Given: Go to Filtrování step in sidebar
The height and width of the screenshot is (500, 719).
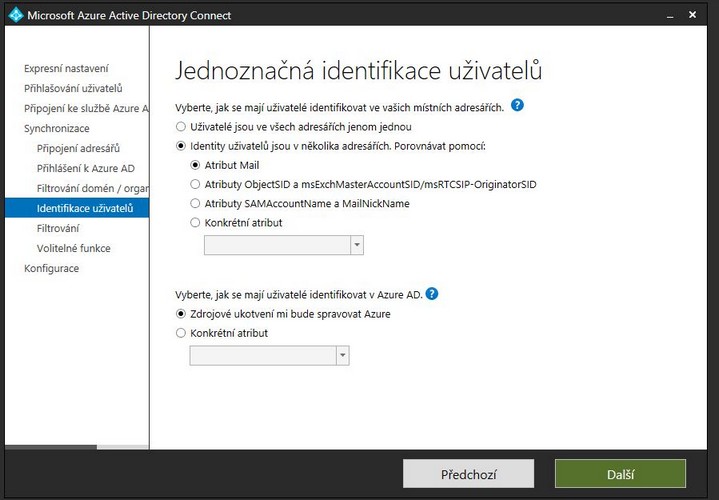Looking at the screenshot, I should tap(58, 228).
